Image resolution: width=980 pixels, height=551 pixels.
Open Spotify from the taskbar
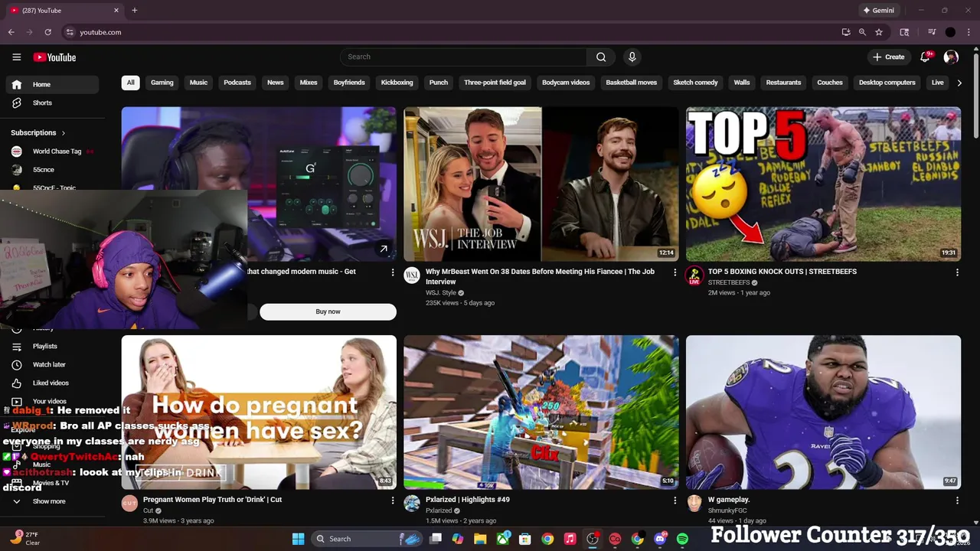click(x=682, y=539)
